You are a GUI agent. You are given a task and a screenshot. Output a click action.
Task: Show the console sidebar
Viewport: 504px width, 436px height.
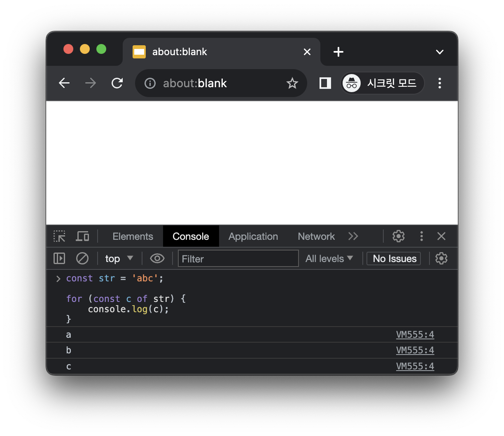click(x=59, y=258)
